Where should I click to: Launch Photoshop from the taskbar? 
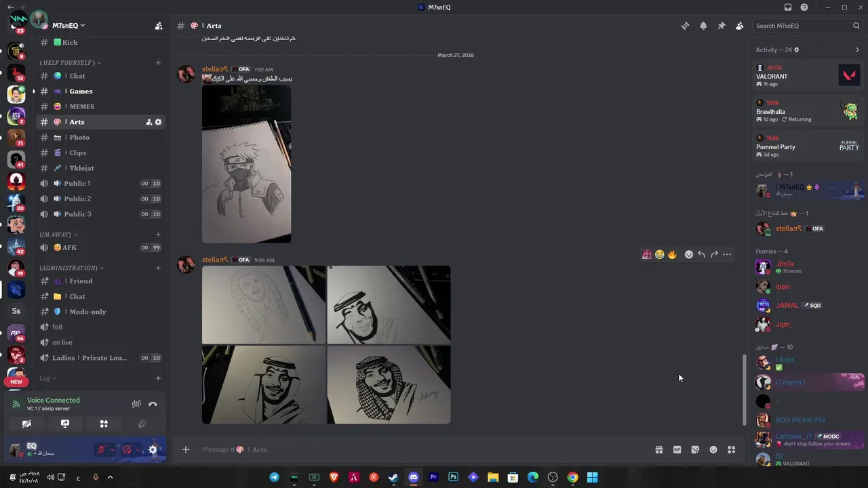point(453,477)
